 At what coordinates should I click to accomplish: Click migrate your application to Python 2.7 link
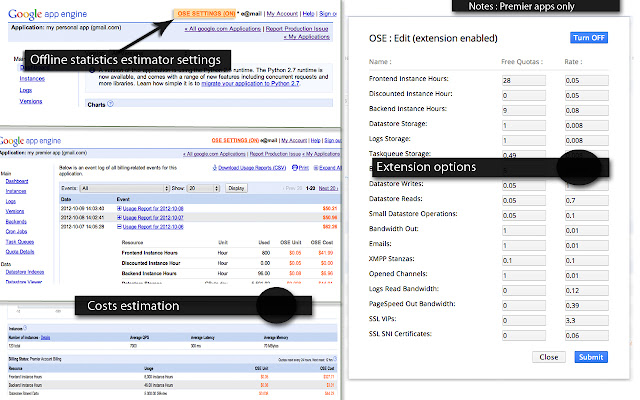coord(250,83)
